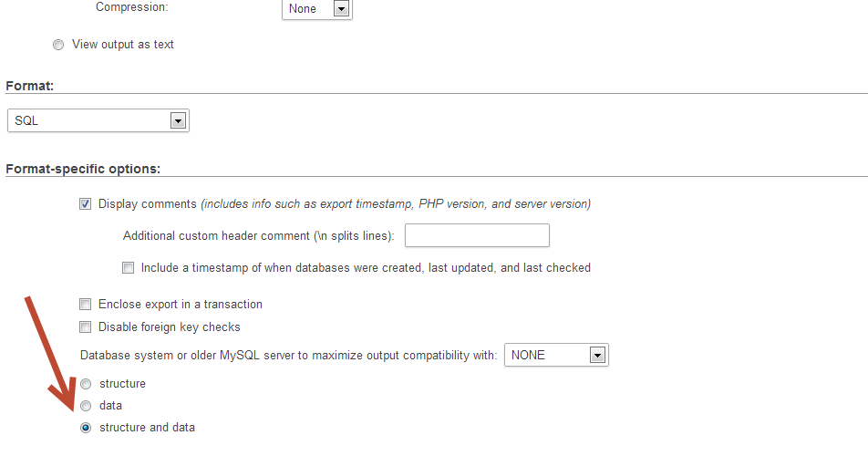Screen dimensions: 868x456
Task: Tick the Disable foreign key checks checkbox
Action: coord(86,327)
